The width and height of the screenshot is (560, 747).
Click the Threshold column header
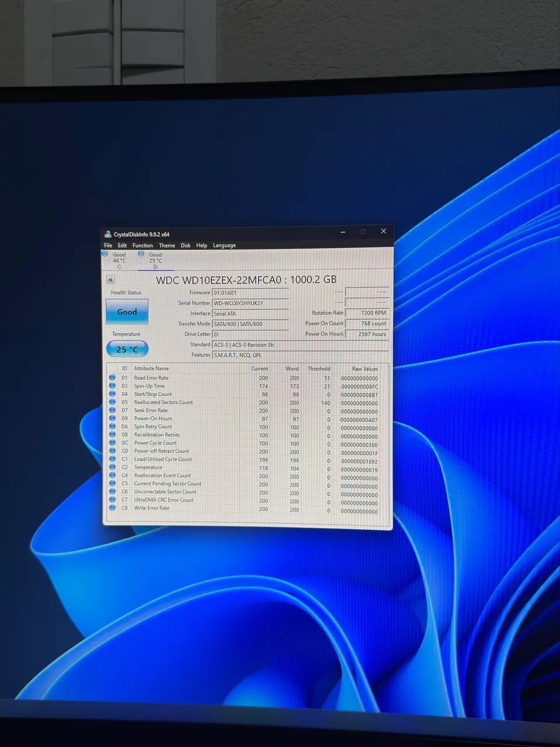(x=319, y=369)
